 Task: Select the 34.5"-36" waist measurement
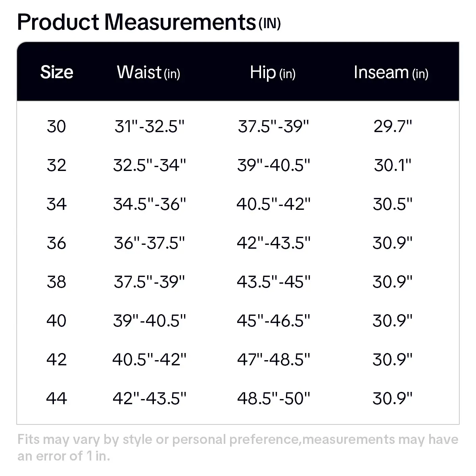(150, 204)
